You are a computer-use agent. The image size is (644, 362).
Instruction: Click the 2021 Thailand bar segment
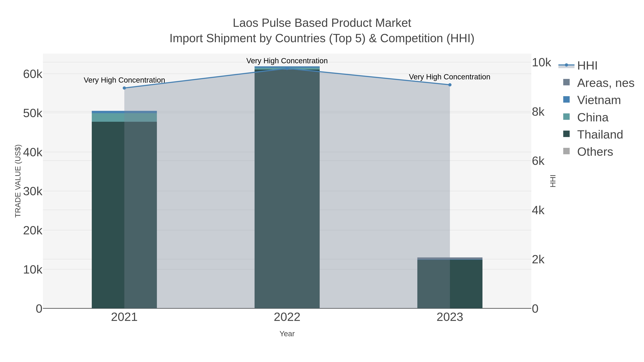click(x=124, y=215)
